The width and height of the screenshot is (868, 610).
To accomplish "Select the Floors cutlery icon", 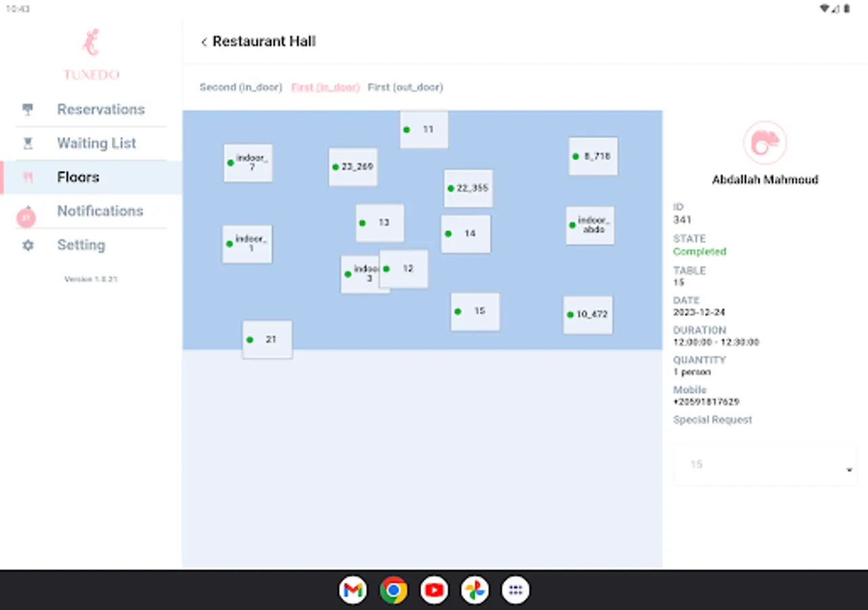I will click(x=27, y=177).
